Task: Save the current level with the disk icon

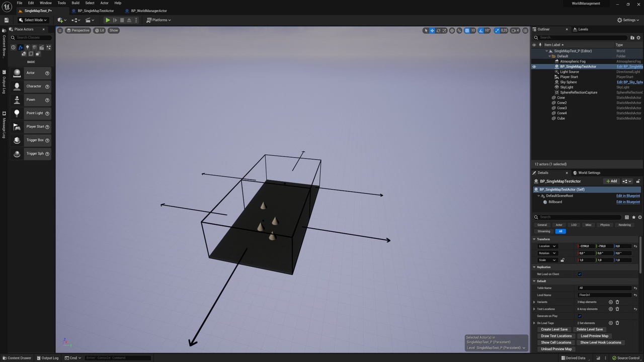Action: [6, 20]
